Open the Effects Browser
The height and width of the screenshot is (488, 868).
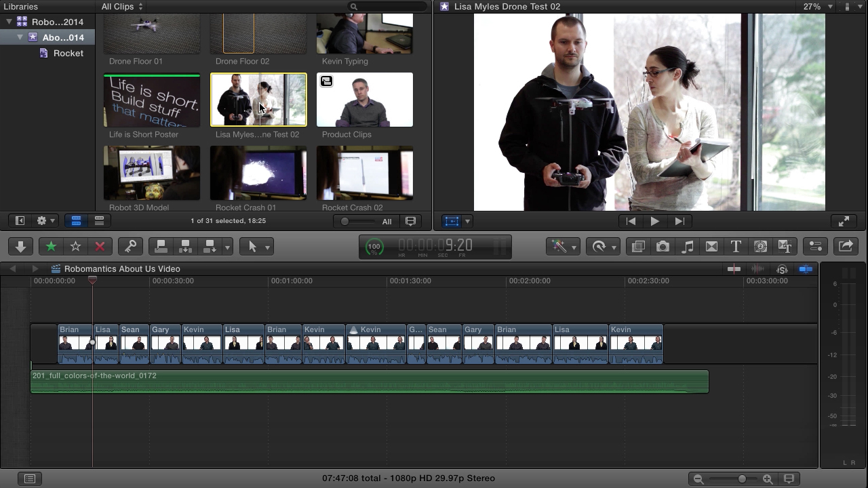point(637,246)
